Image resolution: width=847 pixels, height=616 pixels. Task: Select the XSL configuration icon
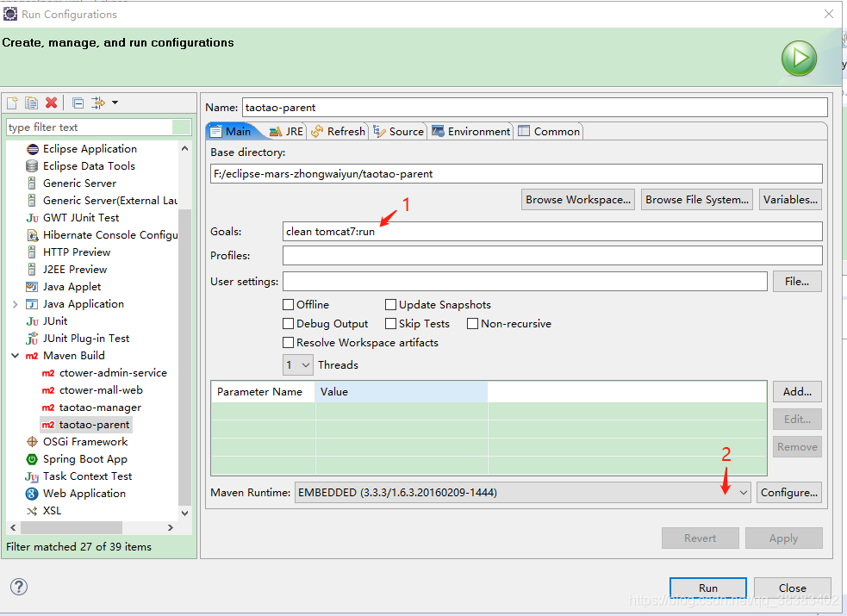[x=33, y=511]
